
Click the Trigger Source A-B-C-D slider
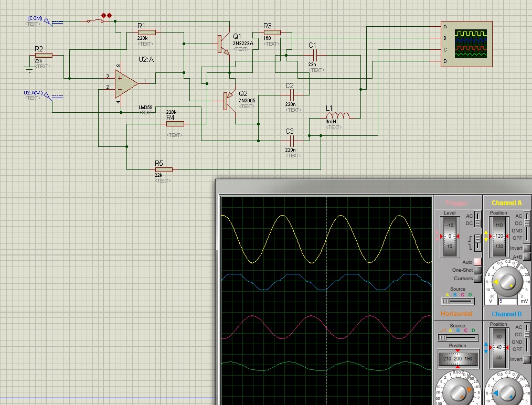coord(457,301)
